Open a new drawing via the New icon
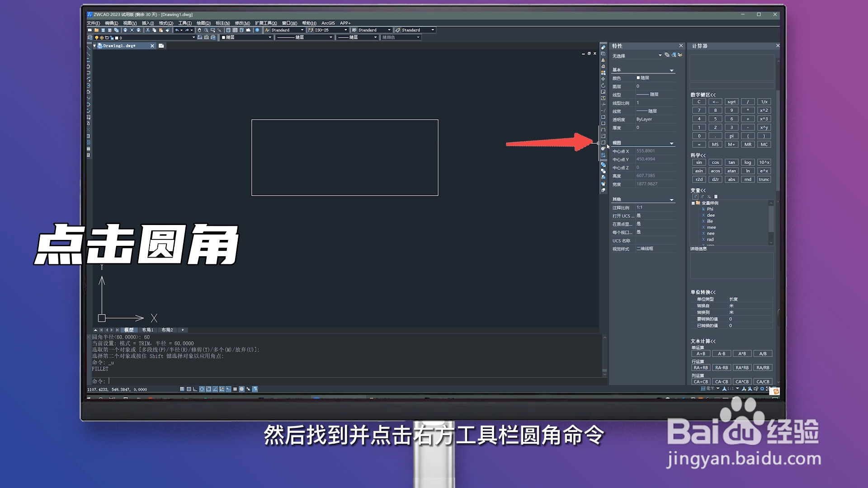The height and width of the screenshot is (488, 868). [90, 30]
